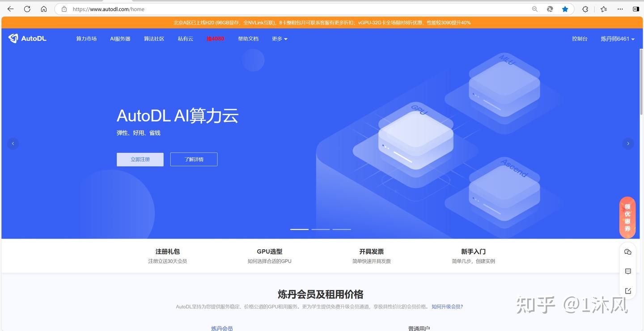Open the browser extensions menu icon

pyautogui.click(x=585, y=8)
